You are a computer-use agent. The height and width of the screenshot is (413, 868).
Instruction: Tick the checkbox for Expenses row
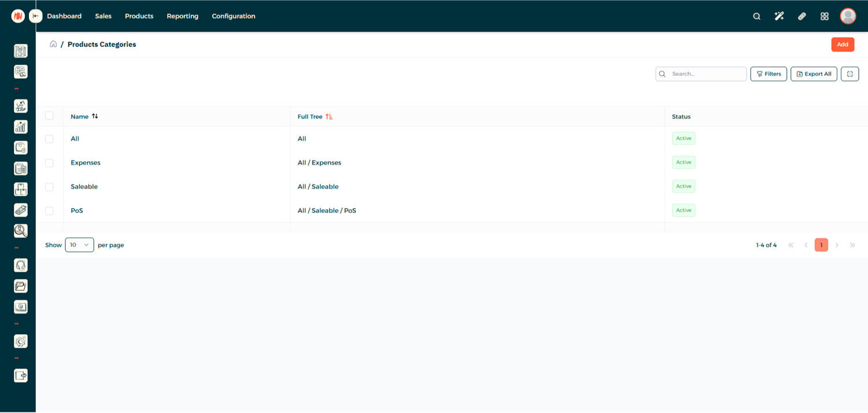tap(49, 163)
